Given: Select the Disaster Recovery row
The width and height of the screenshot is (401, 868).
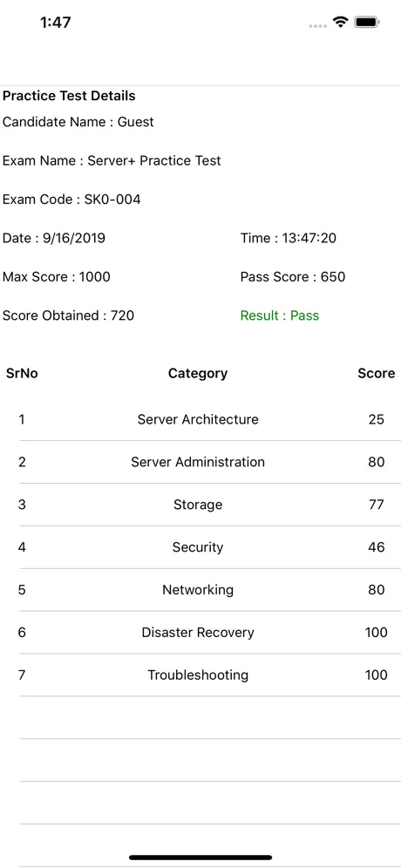Looking at the screenshot, I should coord(200,632).
